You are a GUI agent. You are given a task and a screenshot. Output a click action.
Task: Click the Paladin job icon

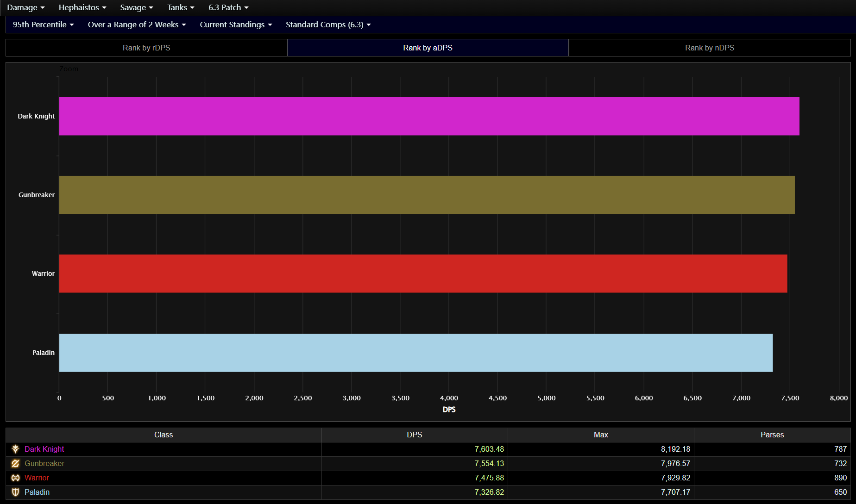click(15, 492)
